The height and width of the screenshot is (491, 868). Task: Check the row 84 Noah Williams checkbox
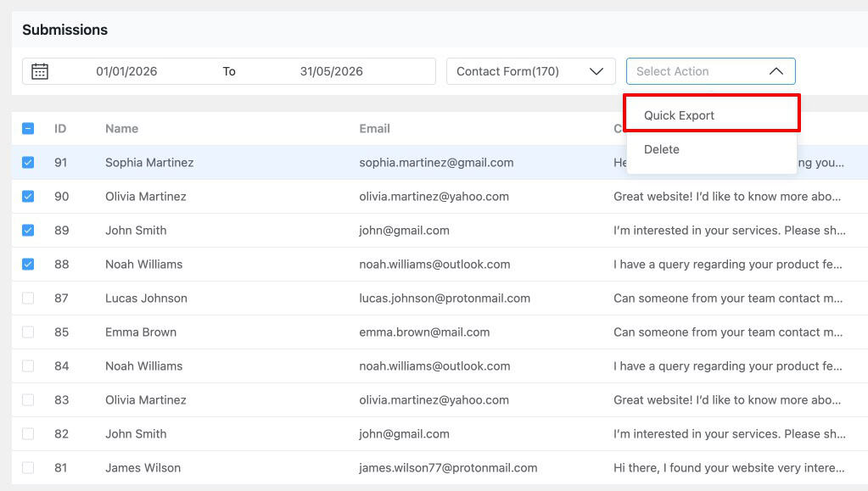point(28,365)
